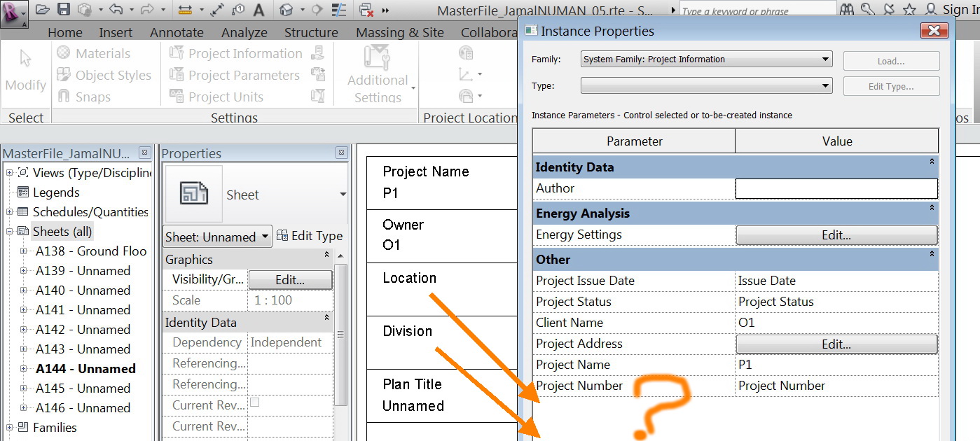This screenshot has width=980, height=441.
Task: Switch to the Annotate ribbon tab
Action: pos(177,32)
